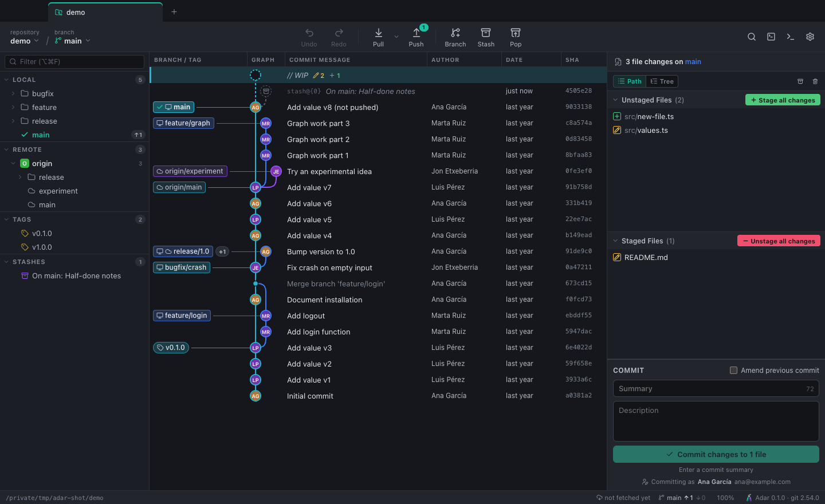The width and height of the screenshot is (825, 504).
Task: Click Commit changes to 1 file
Action: coord(716,454)
